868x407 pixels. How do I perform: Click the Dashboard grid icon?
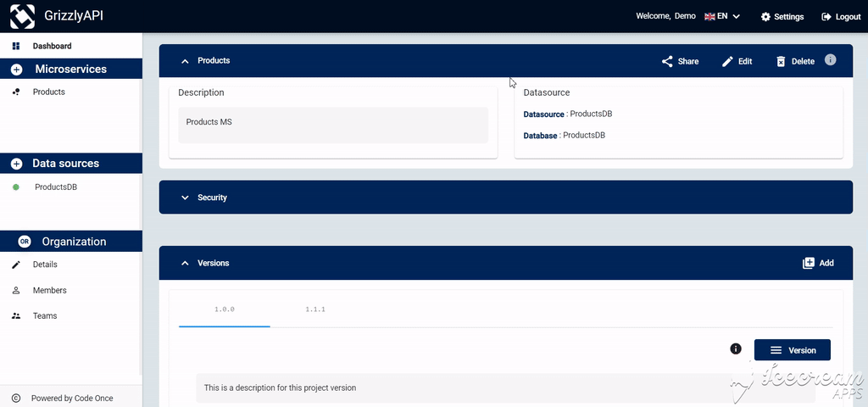coord(16,46)
